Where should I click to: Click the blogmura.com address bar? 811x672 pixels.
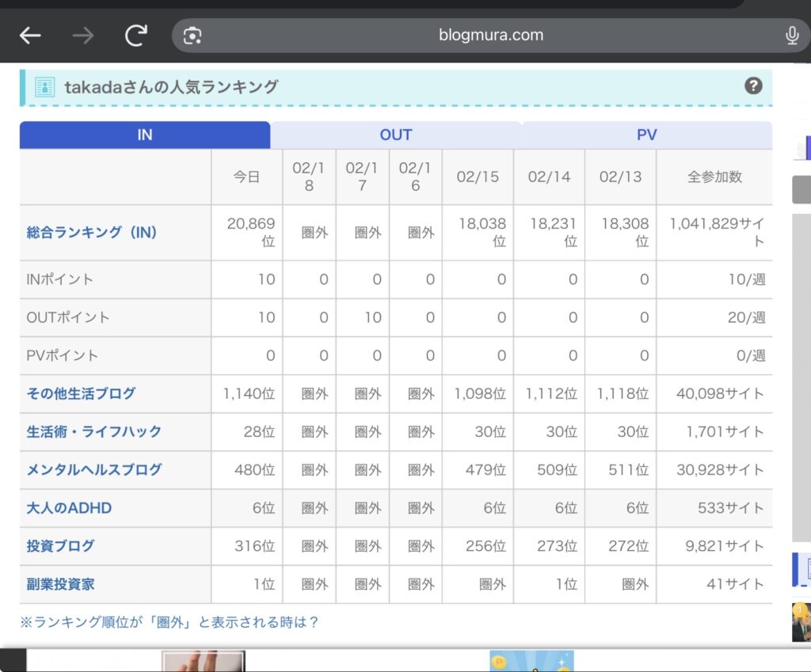coord(491,36)
